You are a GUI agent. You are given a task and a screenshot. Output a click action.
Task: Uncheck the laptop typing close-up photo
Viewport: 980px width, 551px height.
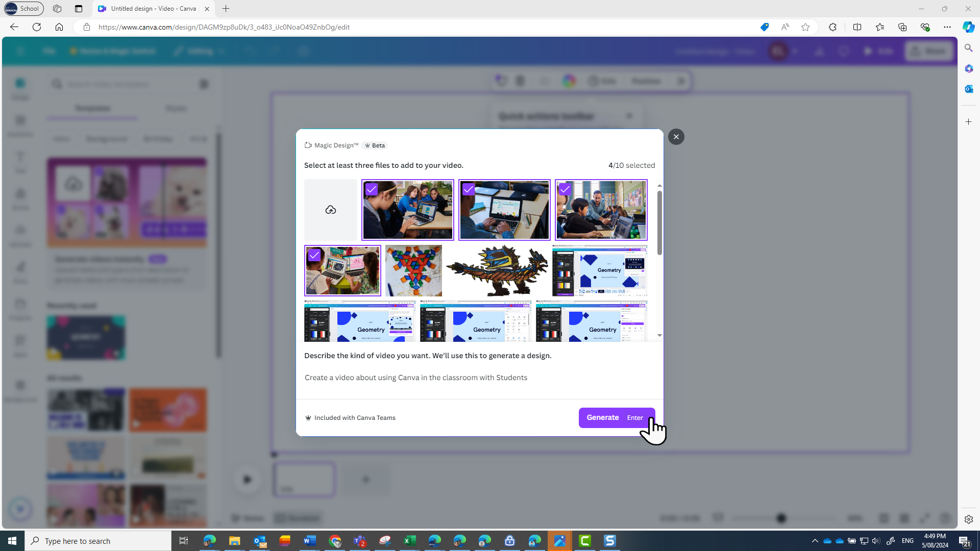tap(469, 189)
